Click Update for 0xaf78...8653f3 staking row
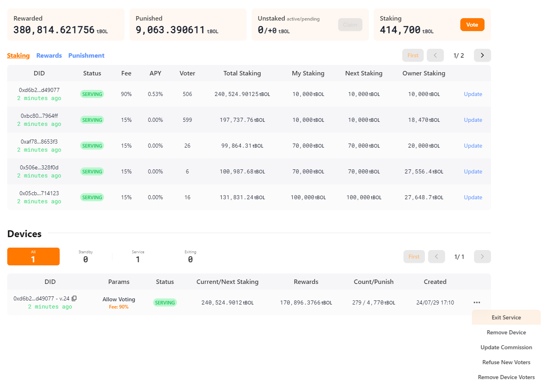 [x=473, y=146]
